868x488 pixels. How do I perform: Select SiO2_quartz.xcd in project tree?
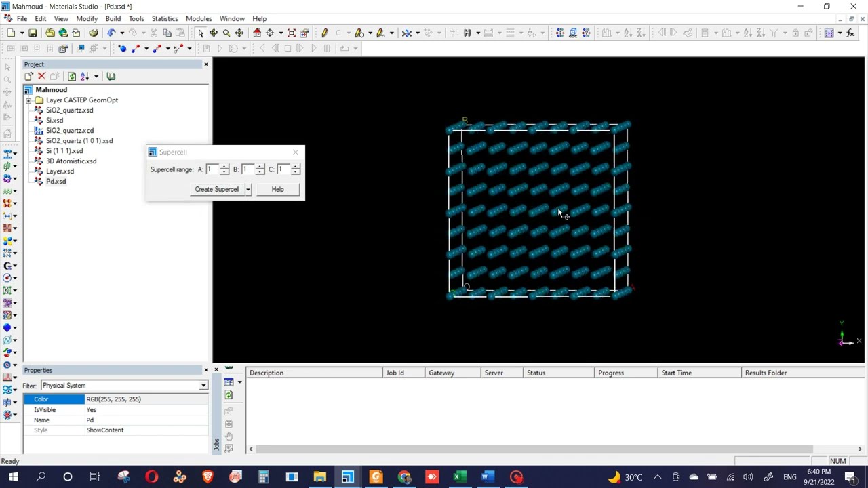click(x=70, y=131)
